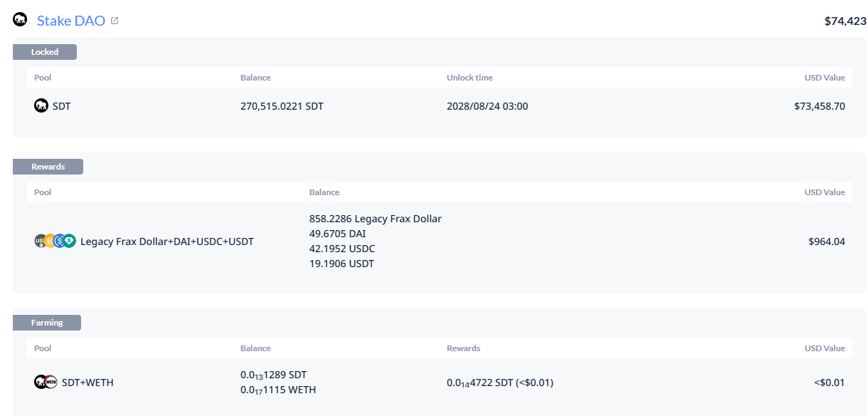This screenshot has width=868, height=416.
Task: Click Legacy Frax Dollar+DAI+USDC+USDT pool name
Action: pos(167,241)
